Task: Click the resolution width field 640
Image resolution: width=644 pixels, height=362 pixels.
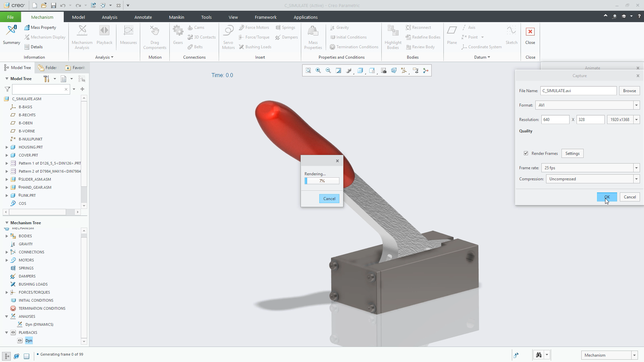Action: pos(555,120)
